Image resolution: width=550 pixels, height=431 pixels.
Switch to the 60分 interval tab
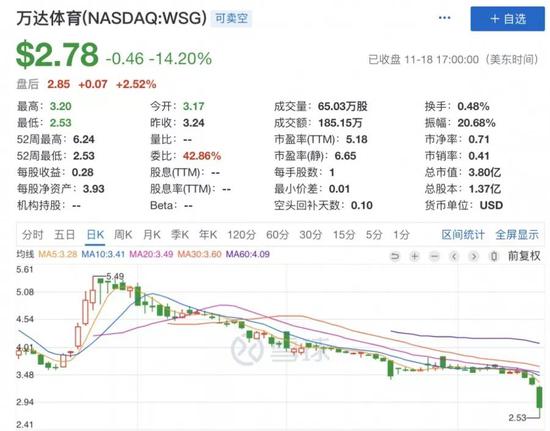click(x=277, y=235)
